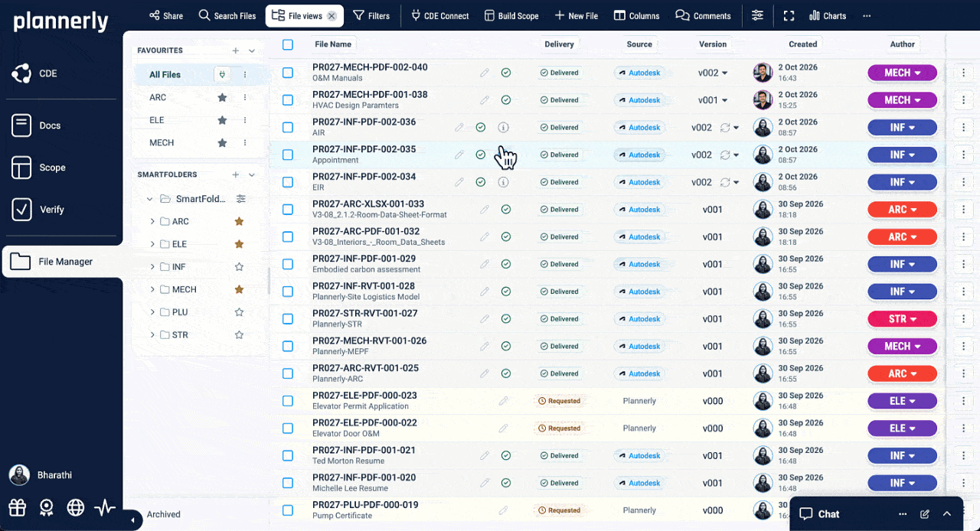Viewport: 980px width, 531px height.
Task: Select checkbox for PR027-INF-PDF-002-036
Action: (x=288, y=128)
